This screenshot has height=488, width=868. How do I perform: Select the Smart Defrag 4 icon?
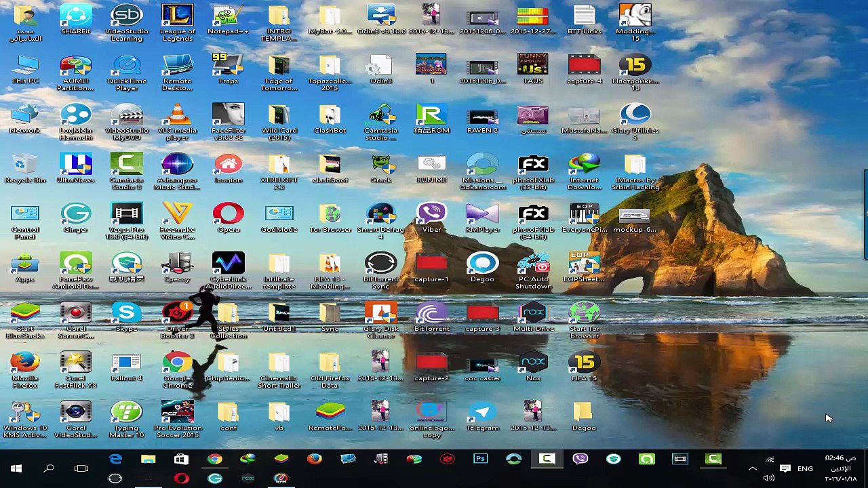pyautogui.click(x=380, y=222)
